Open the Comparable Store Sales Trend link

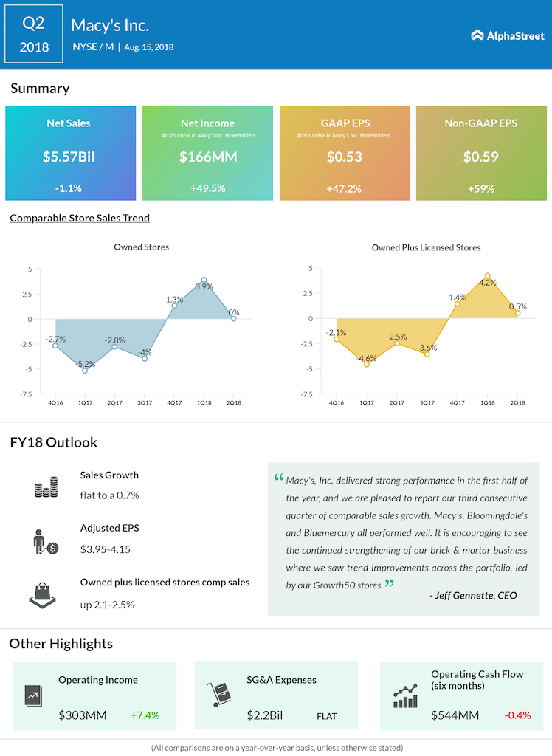[80, 218]
